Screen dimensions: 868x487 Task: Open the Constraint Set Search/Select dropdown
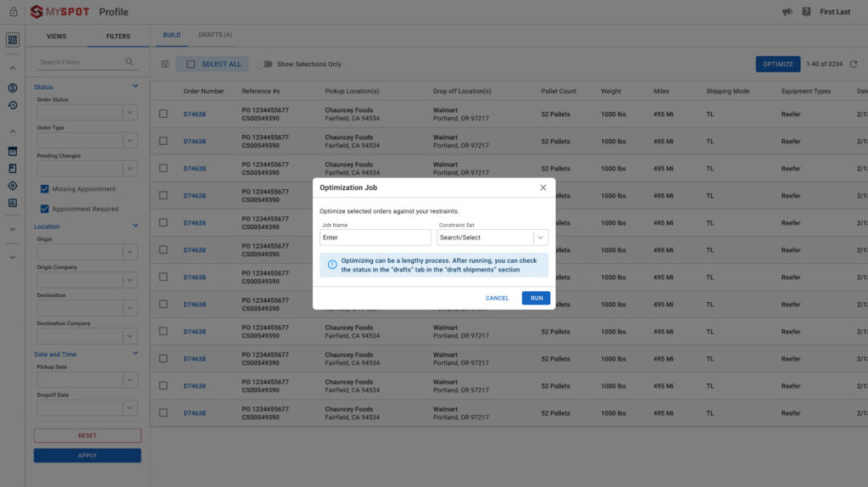pyautogui.click(x=492, y=237)
